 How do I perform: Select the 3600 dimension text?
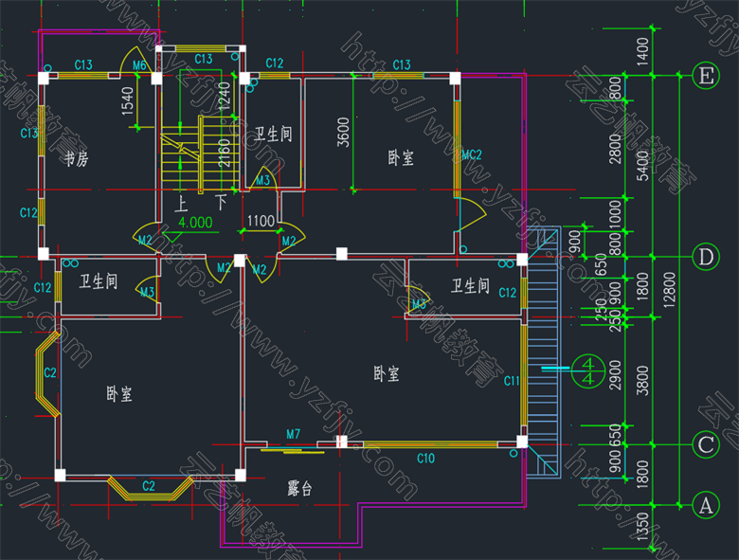point(344,133)
